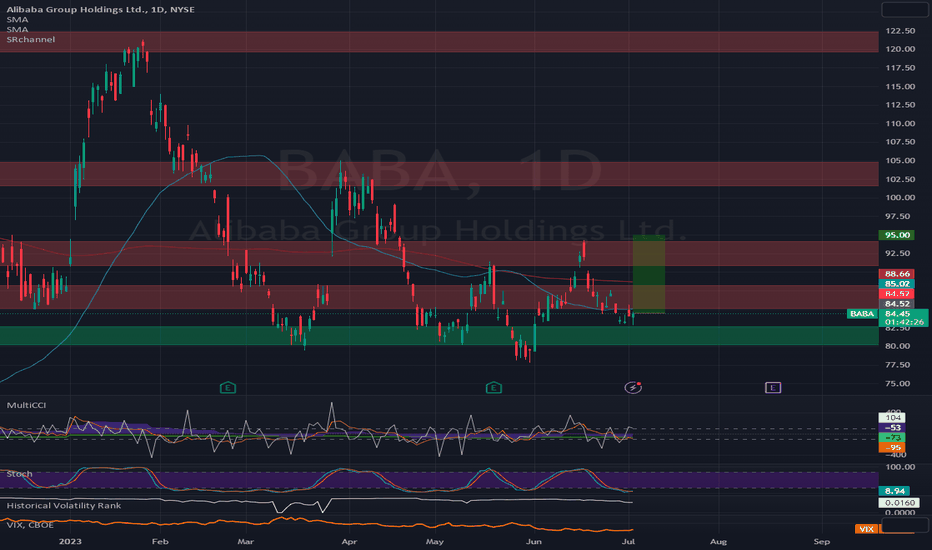The image size is (932, 550).
Task: Click the Mar label on the time axis
Action: coord(245,541)
